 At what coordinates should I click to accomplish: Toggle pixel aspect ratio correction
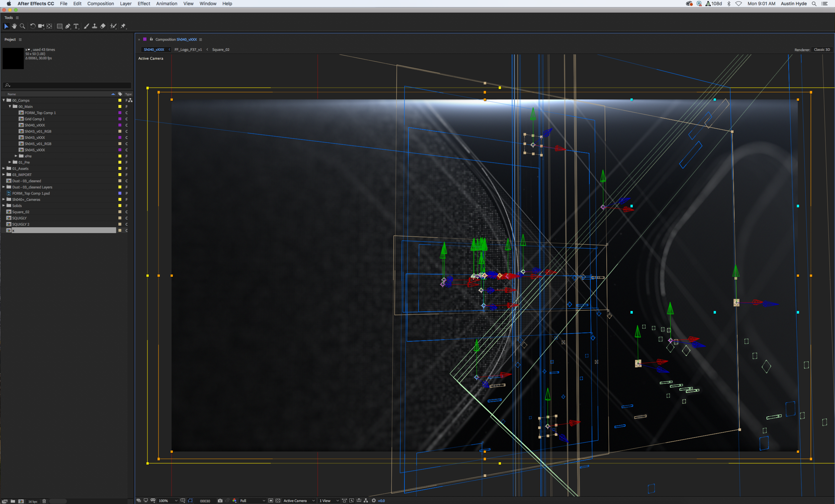pyautogui.click(x=344, y=500)
